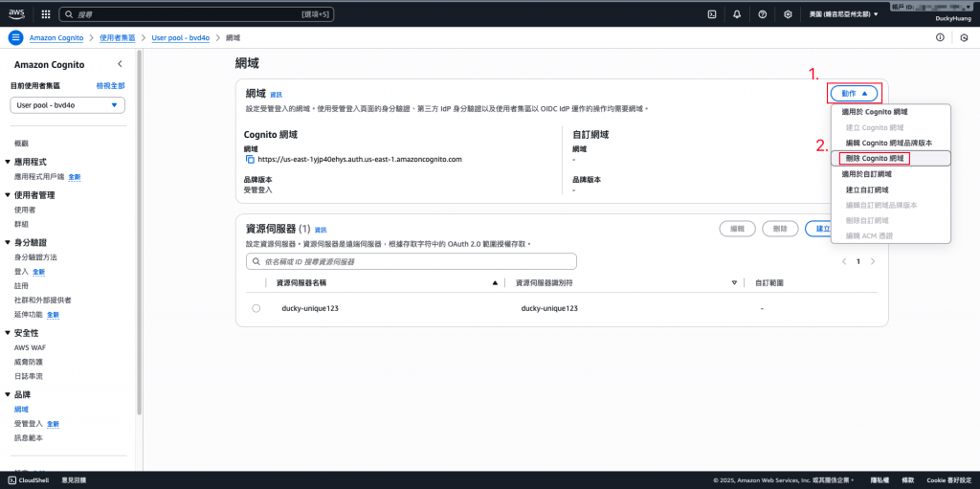The image size is (980, 489).
Task: Click the 刪除 resource server button
Action: 780,229
